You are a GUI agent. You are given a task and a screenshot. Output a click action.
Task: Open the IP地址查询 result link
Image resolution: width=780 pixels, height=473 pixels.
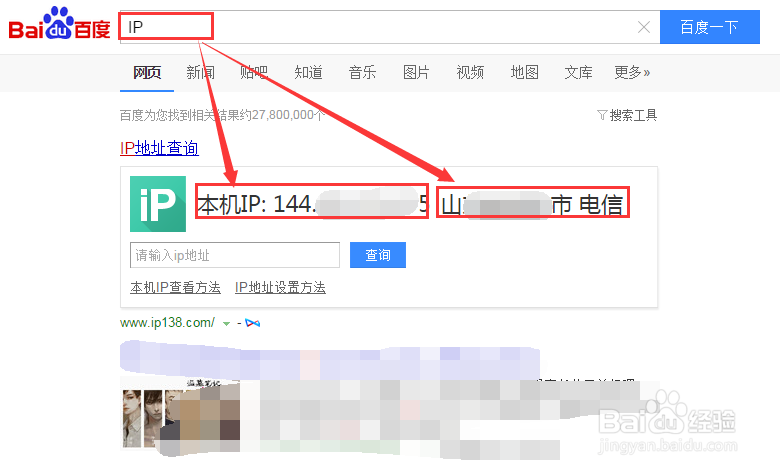point(159,148)
